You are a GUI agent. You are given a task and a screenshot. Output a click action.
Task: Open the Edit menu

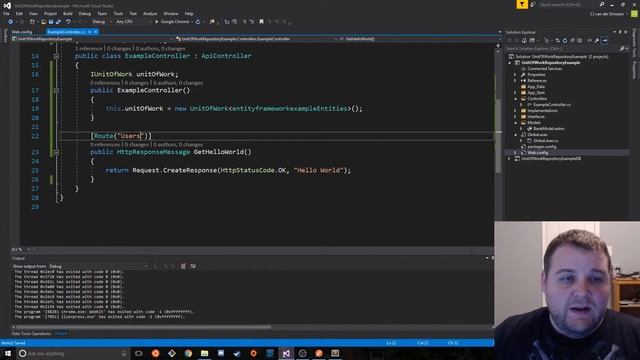click(x=19, y=13)
